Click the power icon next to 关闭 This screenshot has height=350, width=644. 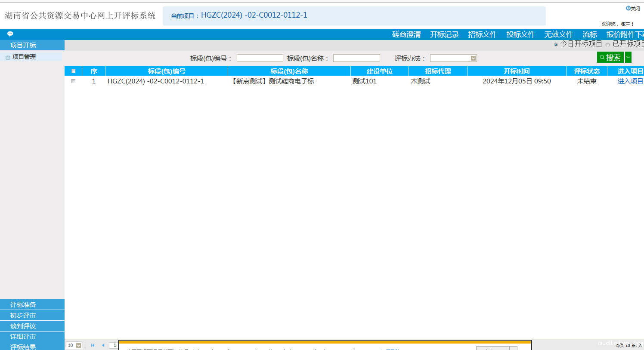[628, 8]
